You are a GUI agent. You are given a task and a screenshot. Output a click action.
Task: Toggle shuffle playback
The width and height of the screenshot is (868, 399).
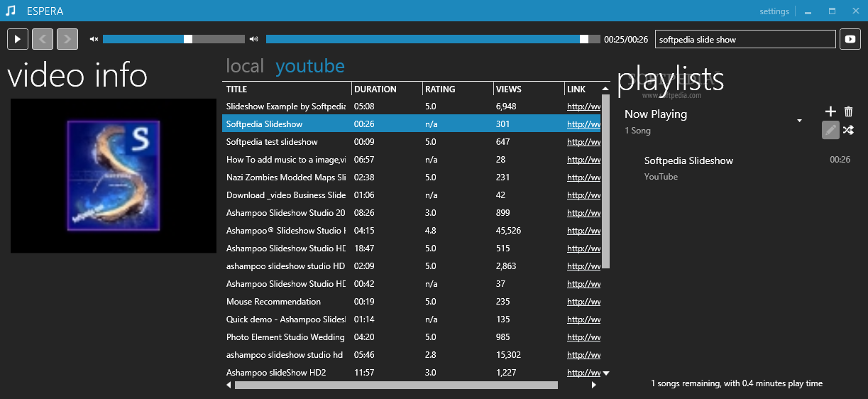point(848,130)
